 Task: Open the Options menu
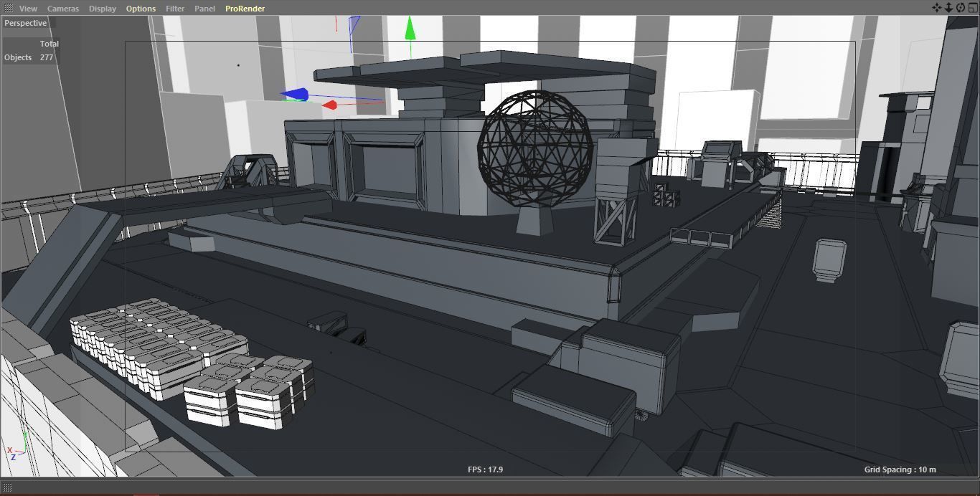point(141,9)
